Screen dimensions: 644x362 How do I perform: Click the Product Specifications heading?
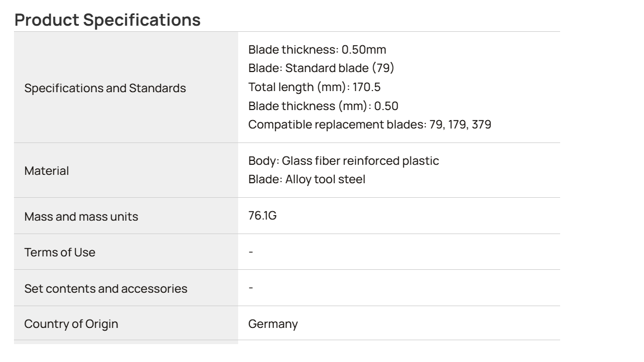[x=107, y=20]
